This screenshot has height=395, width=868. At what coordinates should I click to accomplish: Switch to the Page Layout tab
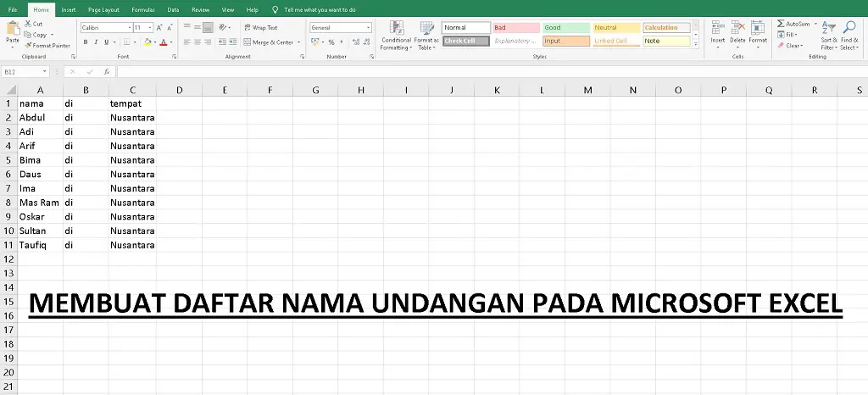click(103, 10)
